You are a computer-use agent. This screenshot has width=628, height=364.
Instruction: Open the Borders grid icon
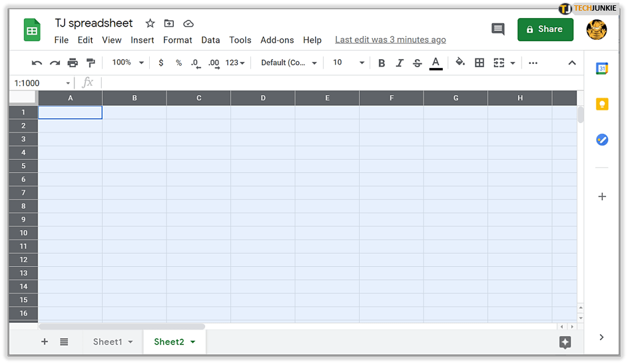pyautogui.click(x=479, y=63)
